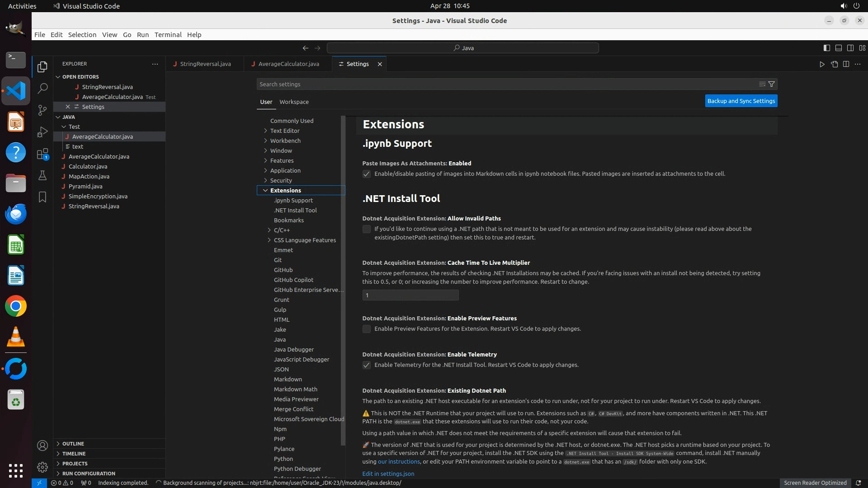Open the Terminal menu
The width and height of the screenshot is (868, 488).
coord(168,35)
